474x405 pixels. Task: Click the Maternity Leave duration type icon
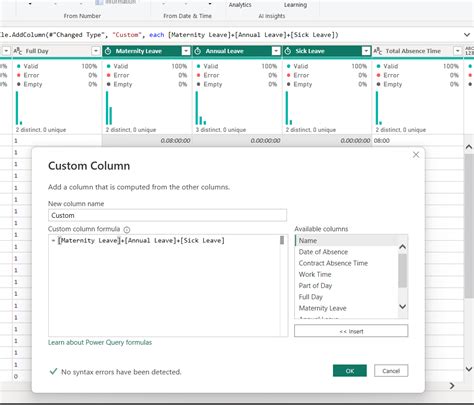[108, 51]
